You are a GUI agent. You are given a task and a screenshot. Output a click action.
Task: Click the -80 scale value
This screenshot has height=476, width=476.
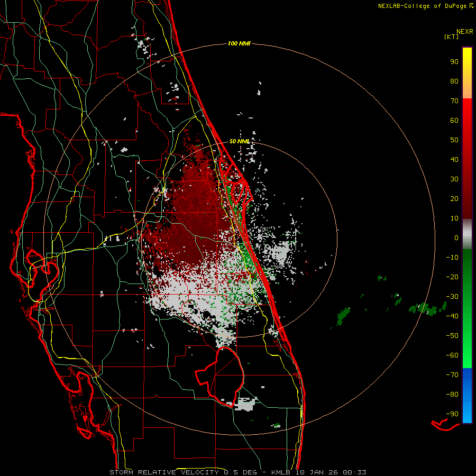[452, 395]
